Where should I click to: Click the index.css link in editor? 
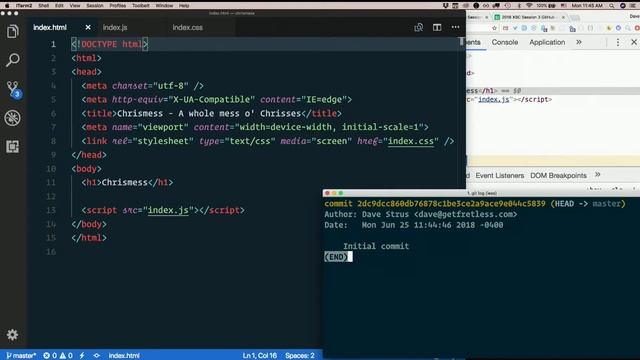(411, 141)
